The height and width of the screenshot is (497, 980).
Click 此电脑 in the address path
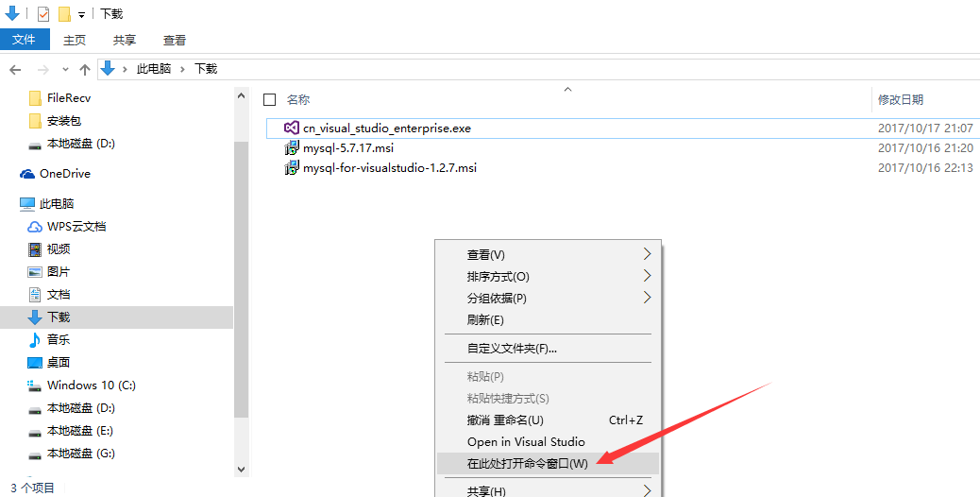click(x=154, y=69)
